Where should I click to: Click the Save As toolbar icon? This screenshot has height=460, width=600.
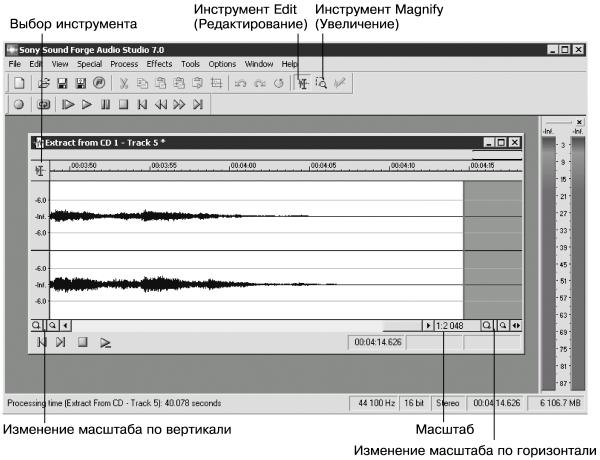pos(81,83)
